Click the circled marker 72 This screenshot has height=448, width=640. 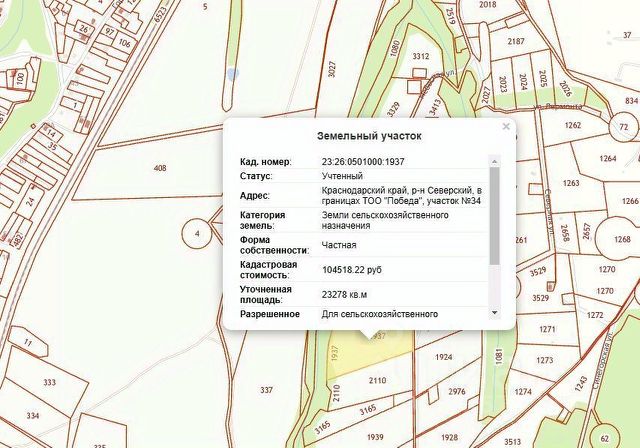[x=623, y=127]
